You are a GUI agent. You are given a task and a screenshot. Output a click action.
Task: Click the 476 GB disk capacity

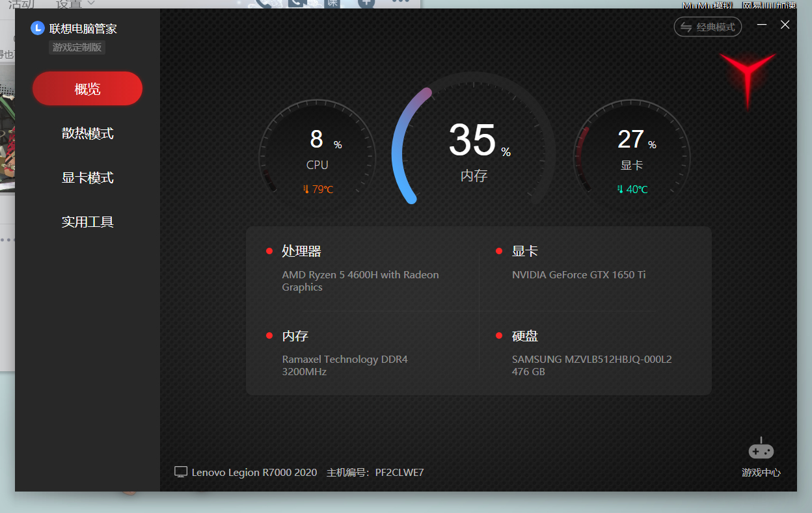click(528, 372)
